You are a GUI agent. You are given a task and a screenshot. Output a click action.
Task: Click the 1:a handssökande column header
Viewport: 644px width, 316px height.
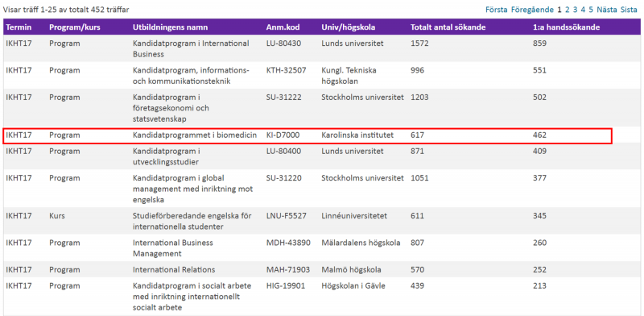[566, 27]
